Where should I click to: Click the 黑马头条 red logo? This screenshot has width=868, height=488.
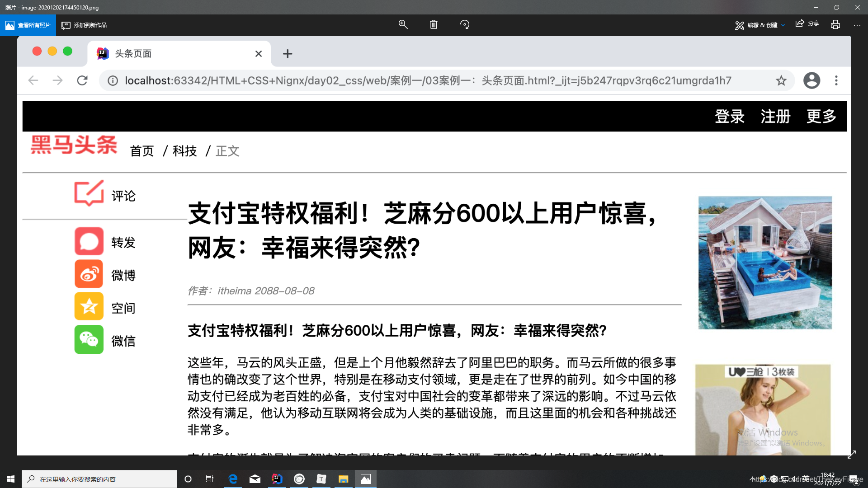coord(74,145)
